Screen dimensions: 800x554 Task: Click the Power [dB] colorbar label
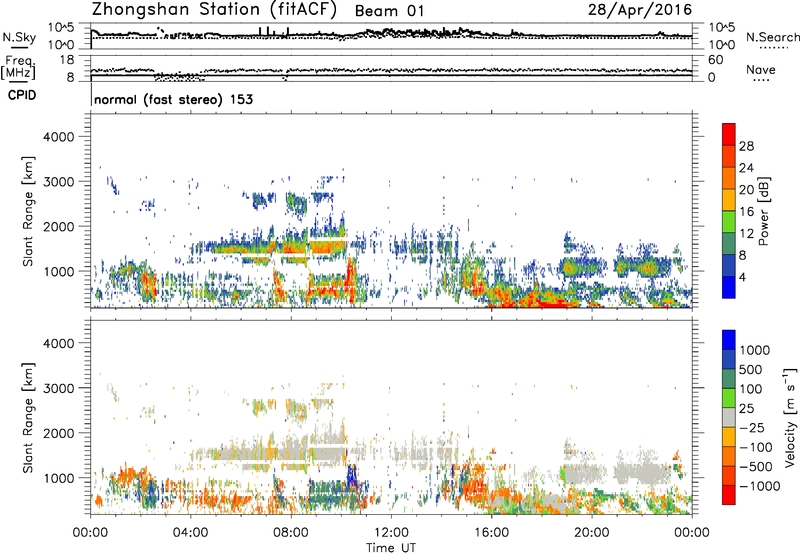764,211
